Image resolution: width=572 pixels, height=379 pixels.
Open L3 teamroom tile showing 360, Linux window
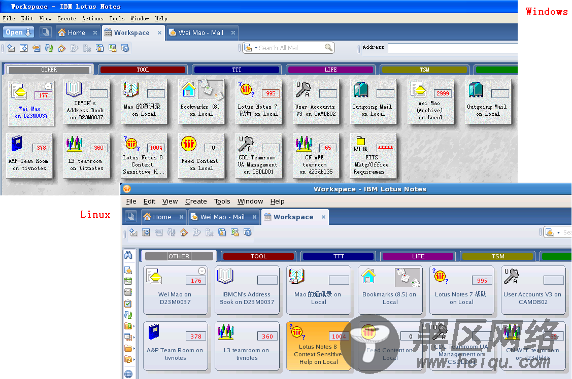coord(247,345)
